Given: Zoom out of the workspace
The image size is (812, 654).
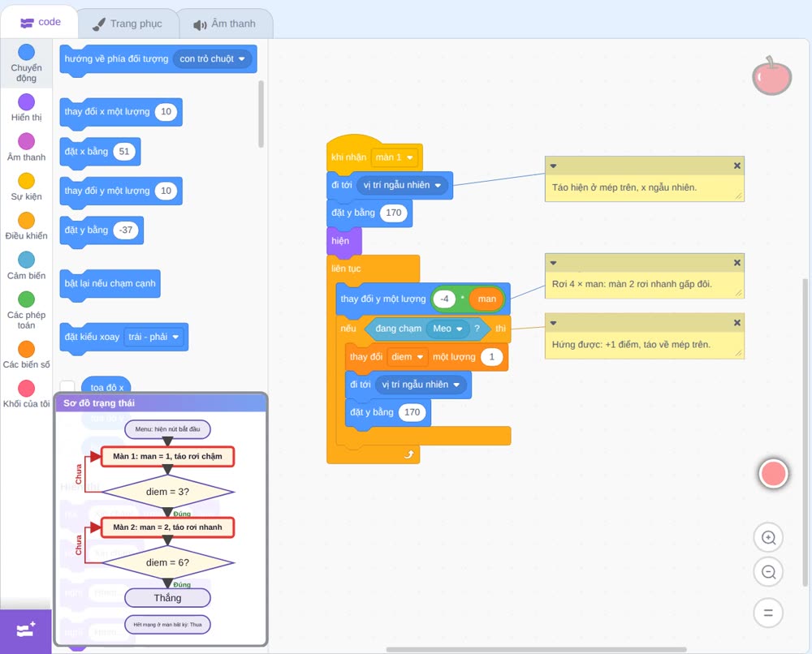Looking at the screenshot, I should point(768,572).
